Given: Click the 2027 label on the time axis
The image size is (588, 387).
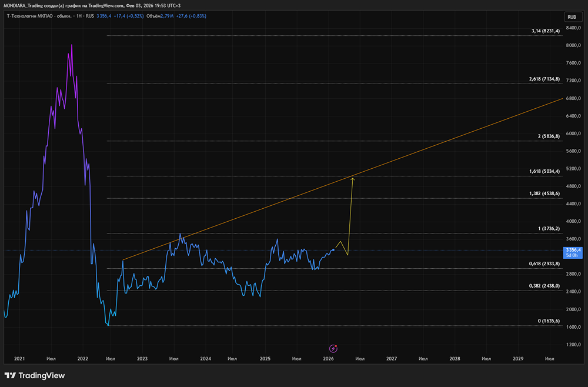Looking at the screenshot, I should [x=391, y=358].
